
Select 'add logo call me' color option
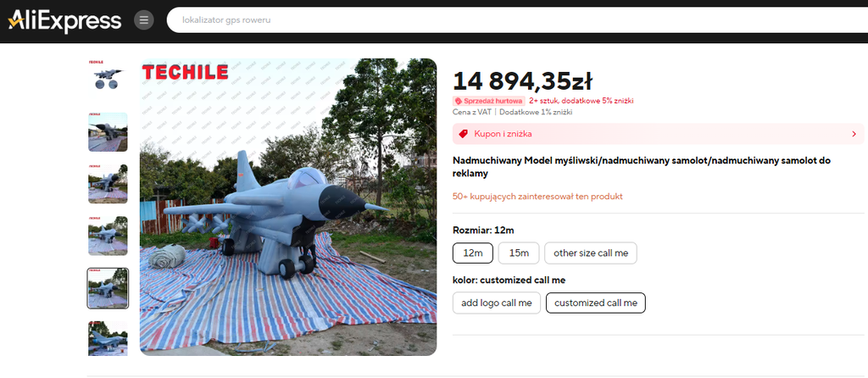pyautogui.click(x=497, y=303)
